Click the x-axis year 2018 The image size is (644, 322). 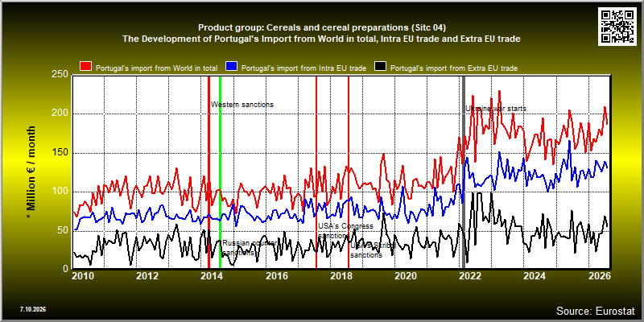341,276
